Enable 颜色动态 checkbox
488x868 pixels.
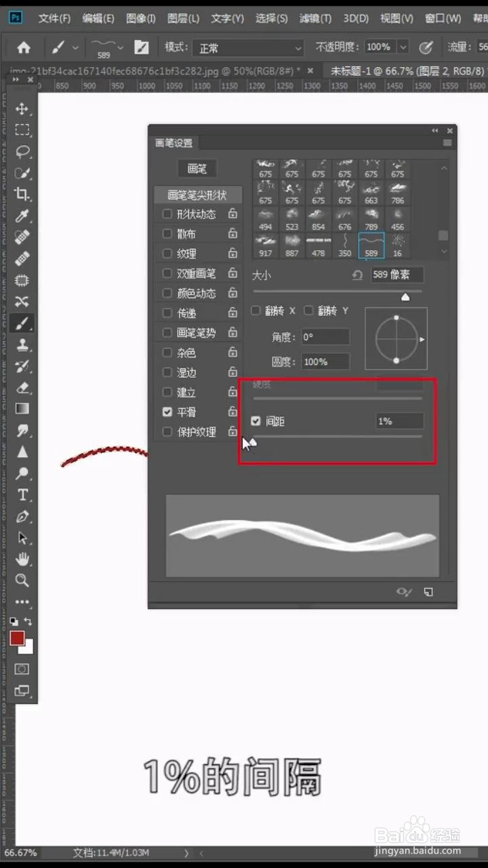(167, 293)
